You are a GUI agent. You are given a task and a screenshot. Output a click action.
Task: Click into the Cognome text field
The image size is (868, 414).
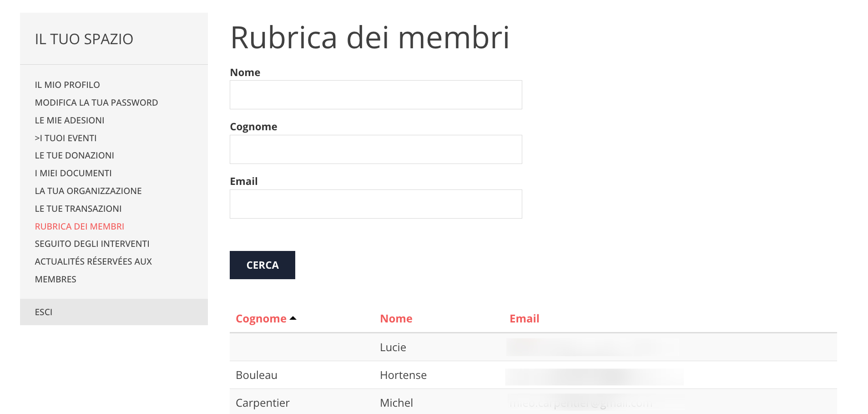tap(376, 149)
